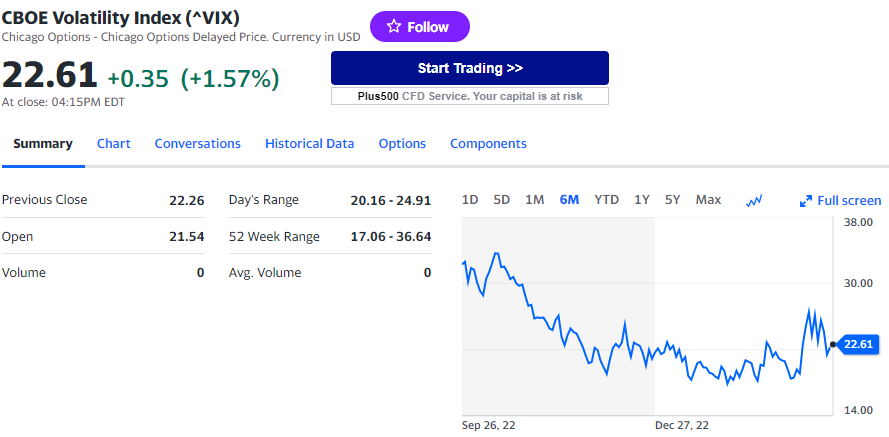Screen dimensions: 889x437
Task: Open the Conversations tab
Action: pos(197,143)
